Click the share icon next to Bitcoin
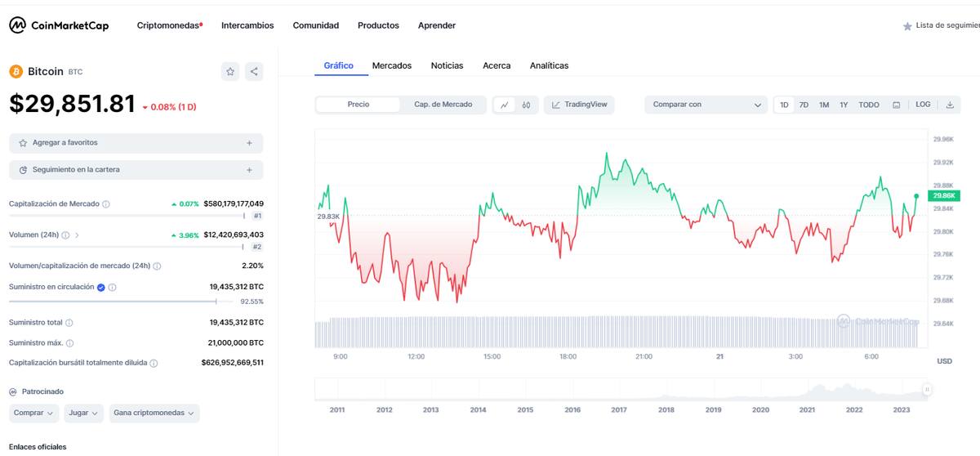This screenshot has height=456, width=980. click(x=254, y=72)
